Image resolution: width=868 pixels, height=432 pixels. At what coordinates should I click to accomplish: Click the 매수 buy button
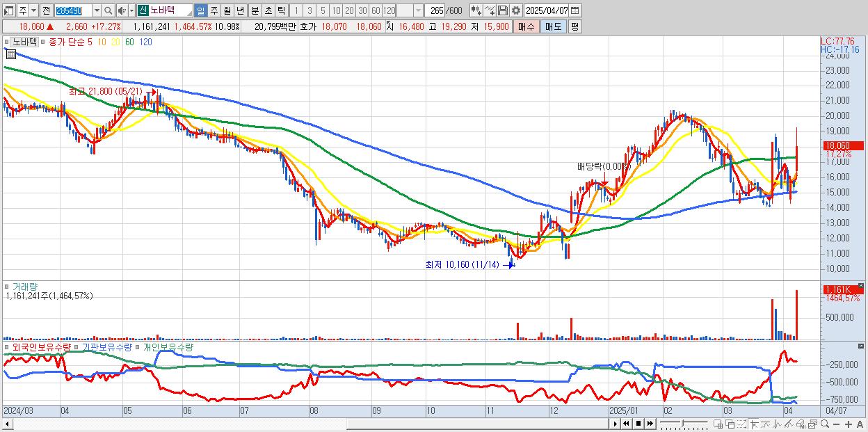coord(527,26)
